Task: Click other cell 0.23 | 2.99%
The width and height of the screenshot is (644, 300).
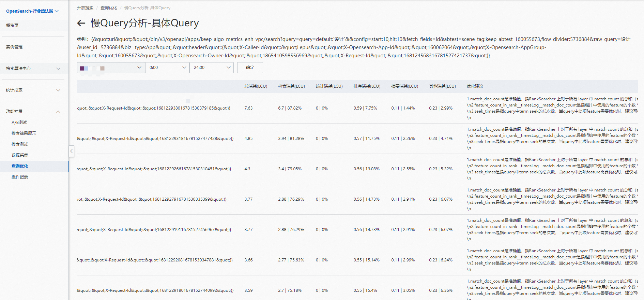Action: (441, 108)
